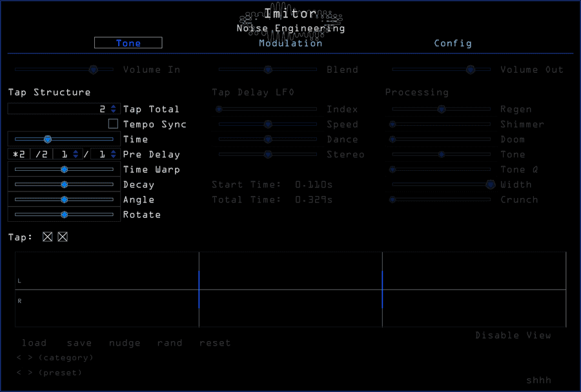Click the Tone Q slider handle
The width and height of the screenshot is (581, 392).
point(392,169)
